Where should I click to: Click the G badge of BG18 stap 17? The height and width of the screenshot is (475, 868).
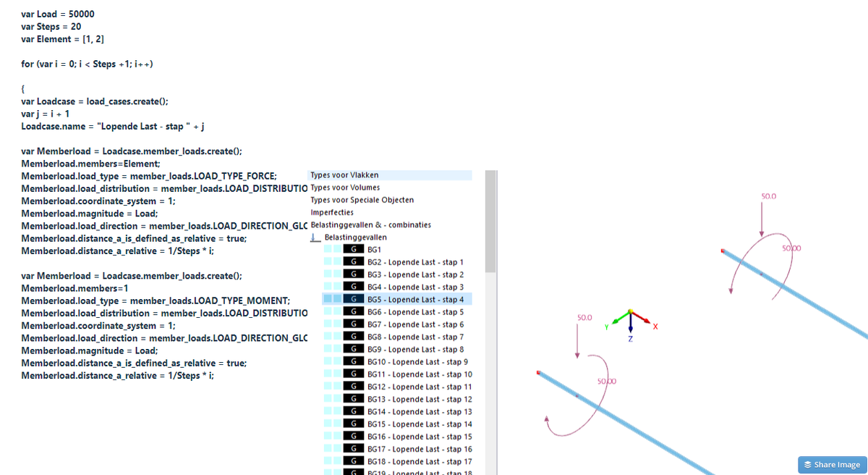point(353,461)
